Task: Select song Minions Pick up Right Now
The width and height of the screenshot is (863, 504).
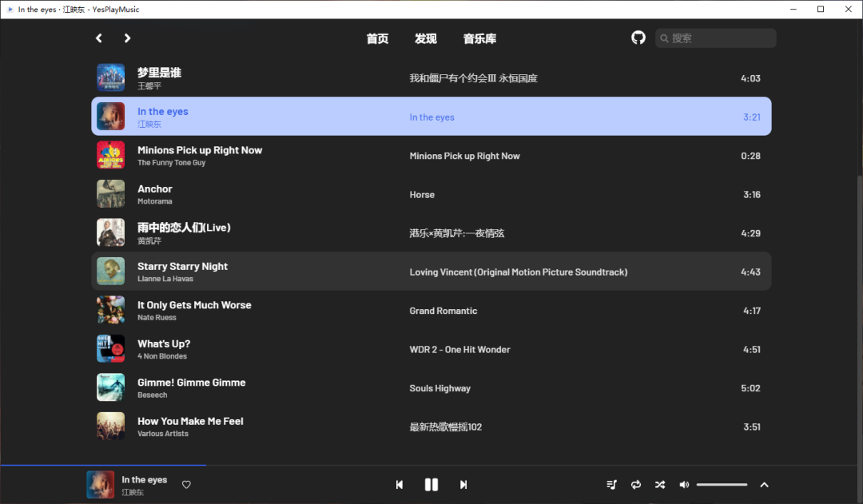Action: coord(200,150)
